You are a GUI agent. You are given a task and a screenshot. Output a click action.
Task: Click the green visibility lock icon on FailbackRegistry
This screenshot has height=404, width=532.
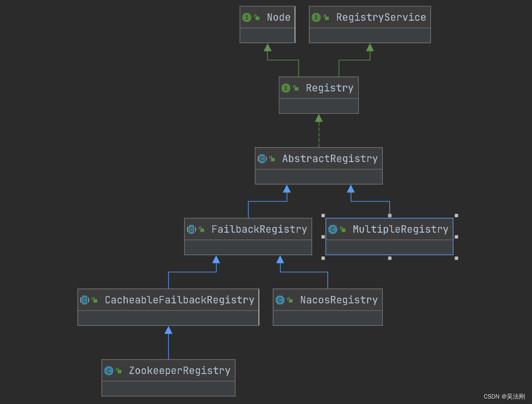tap(202, 229)
